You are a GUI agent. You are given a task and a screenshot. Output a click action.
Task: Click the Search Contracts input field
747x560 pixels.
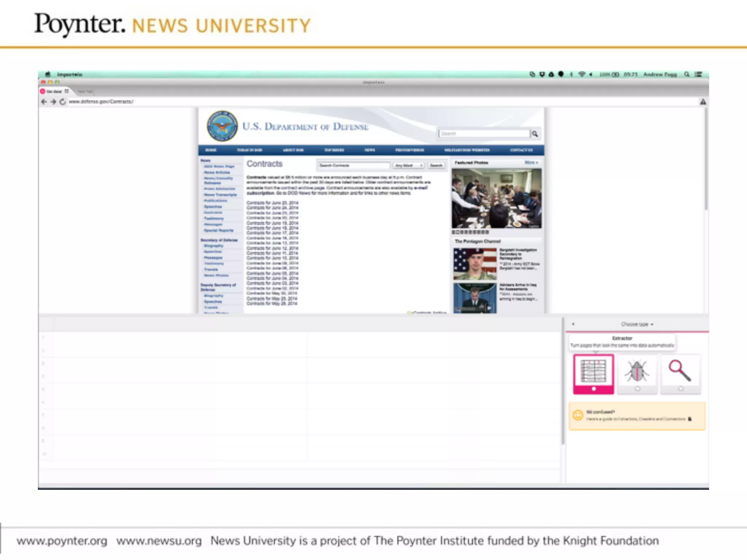pyautogui.click(x=353, y=166)
